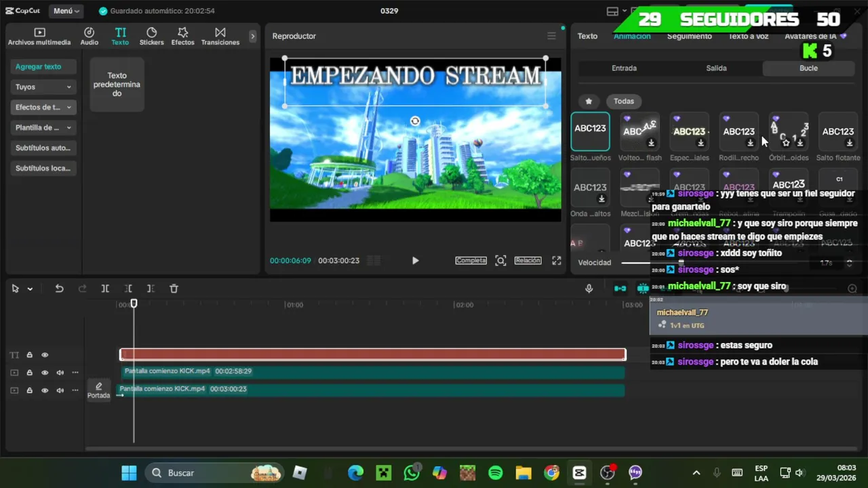
Task: Click the Completa preview button
Action: tap(471, 260)
